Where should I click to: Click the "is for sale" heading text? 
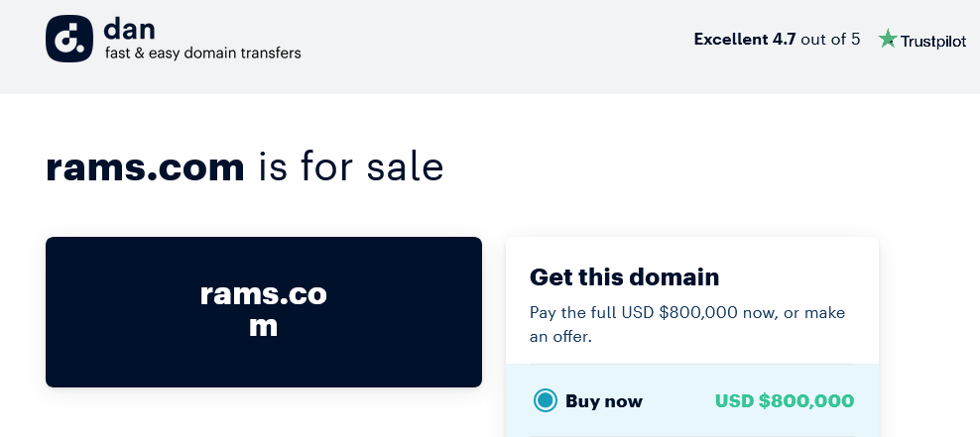[350, 166]
